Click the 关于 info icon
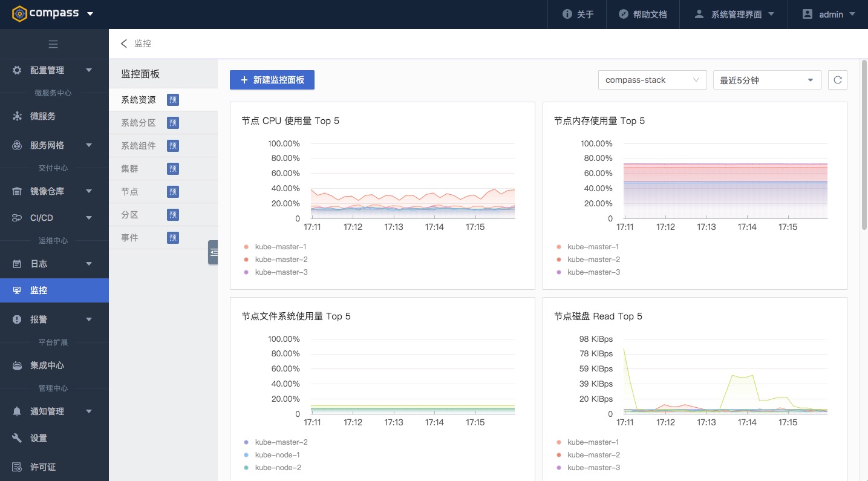The height and width of the screenshot is (481, 868). pos(567,14)
